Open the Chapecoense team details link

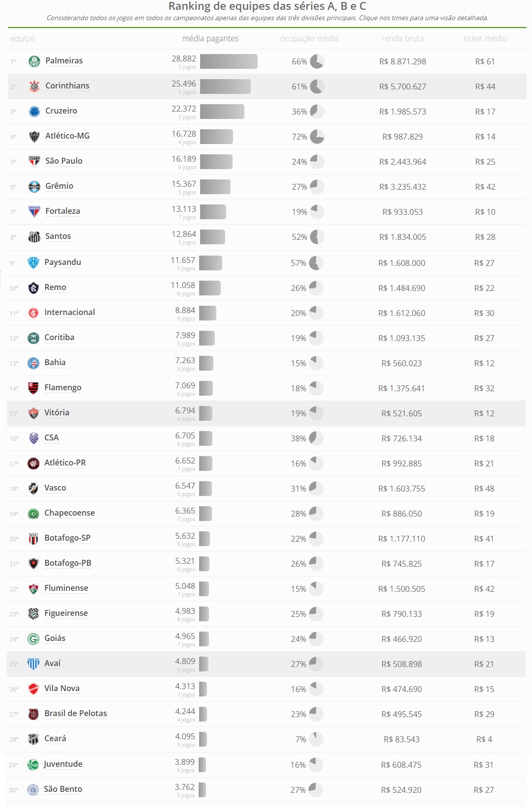pyautogui.click(x=70, y=513)
